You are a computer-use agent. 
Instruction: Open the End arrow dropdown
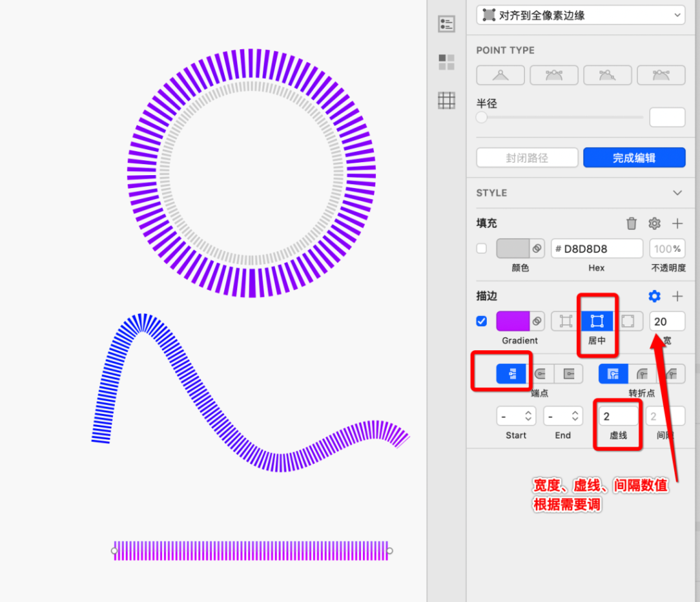tap(563, 416)
